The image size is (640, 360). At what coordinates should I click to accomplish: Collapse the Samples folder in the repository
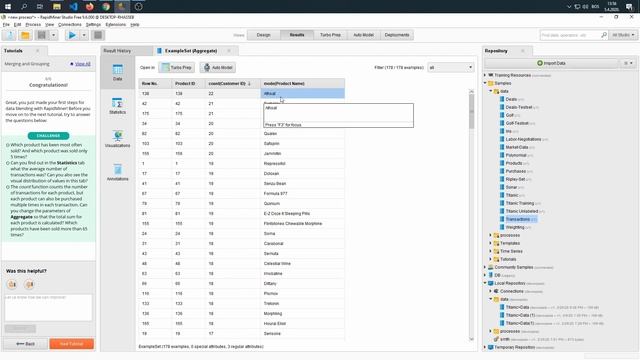485,83
